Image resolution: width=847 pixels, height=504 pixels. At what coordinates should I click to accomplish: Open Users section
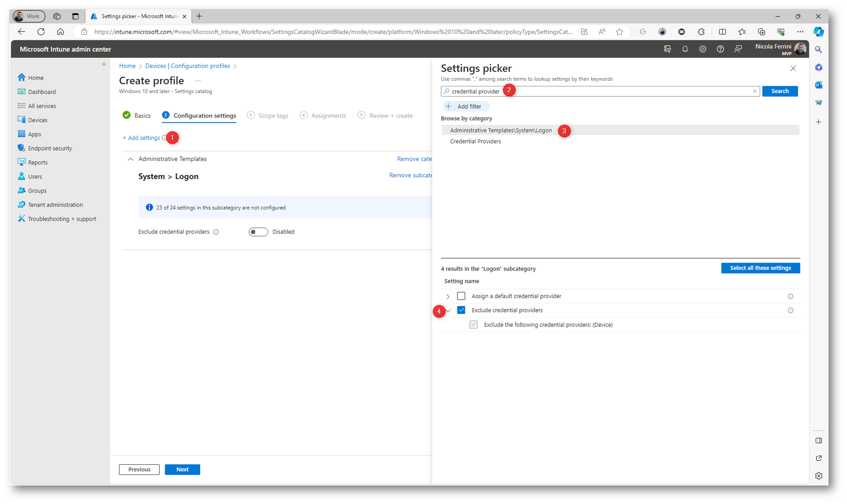click(35, 176)
